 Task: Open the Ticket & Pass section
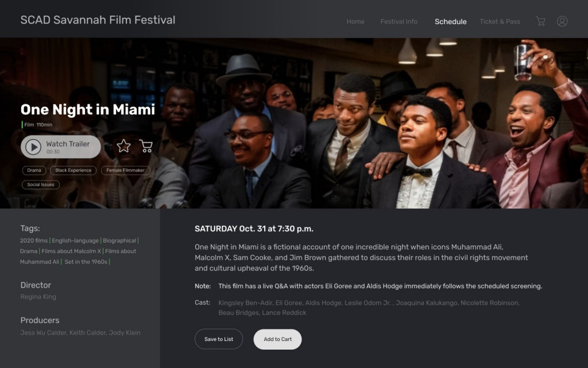(498, 21)
